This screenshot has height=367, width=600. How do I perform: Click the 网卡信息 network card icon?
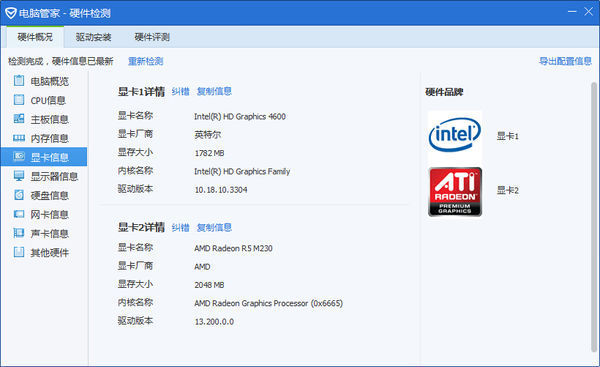19,214
